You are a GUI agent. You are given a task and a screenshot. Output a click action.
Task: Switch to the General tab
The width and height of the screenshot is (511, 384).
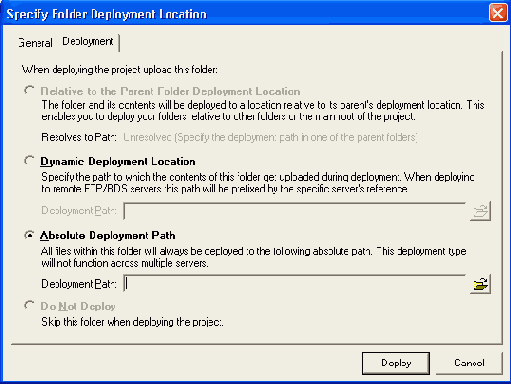click(35, 43)
